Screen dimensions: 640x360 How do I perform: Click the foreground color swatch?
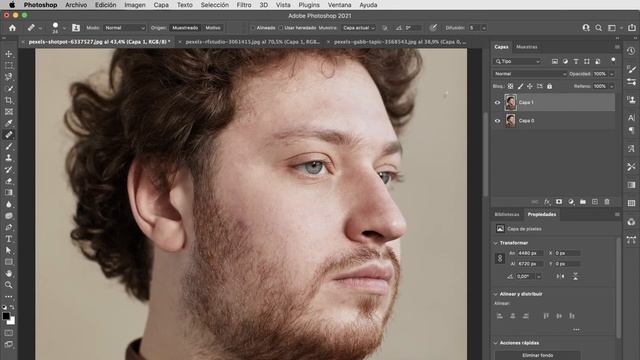(x=6, y=316)
